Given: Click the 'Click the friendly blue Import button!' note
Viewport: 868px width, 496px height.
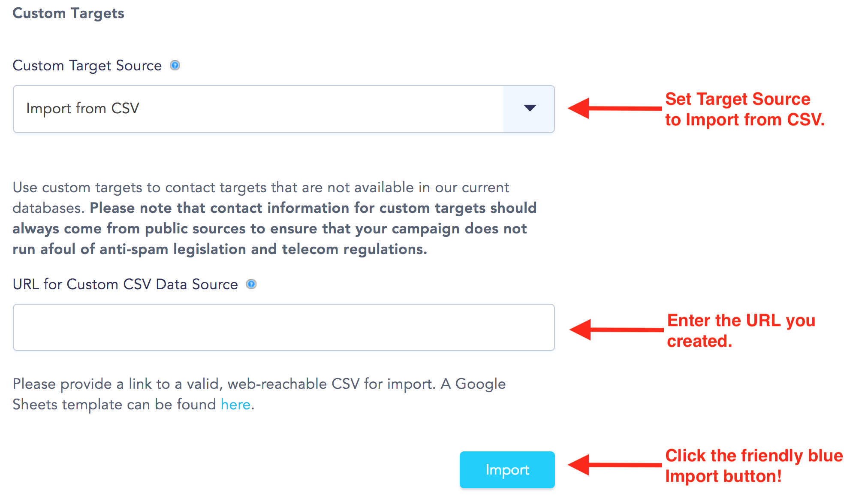Looking at the screenshot, I should [x=754, y=466].
